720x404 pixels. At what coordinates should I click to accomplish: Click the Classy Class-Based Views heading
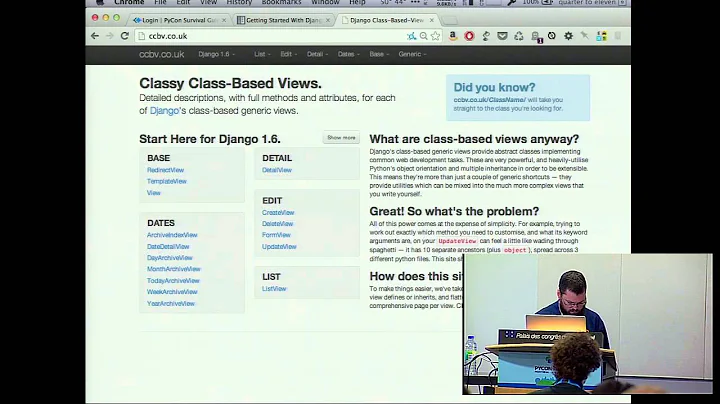[x=231, y=83]
